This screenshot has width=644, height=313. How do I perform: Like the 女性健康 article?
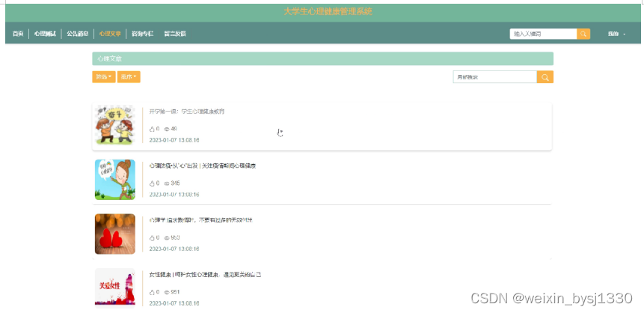(152, 292)
